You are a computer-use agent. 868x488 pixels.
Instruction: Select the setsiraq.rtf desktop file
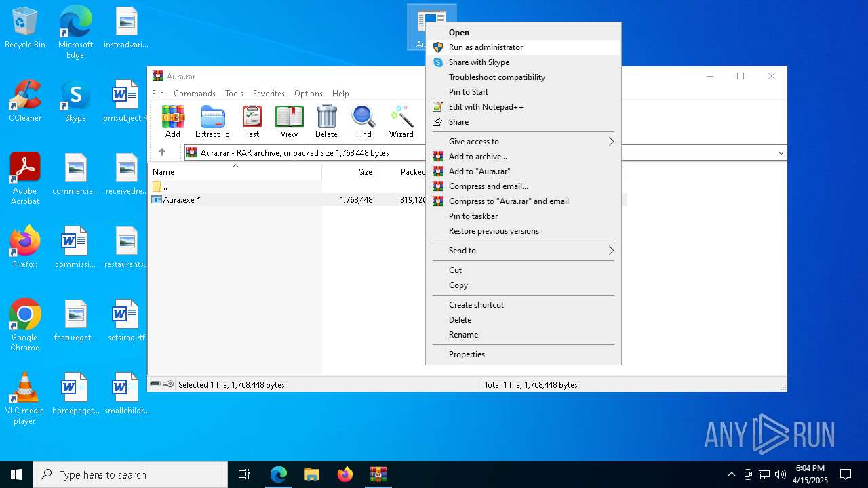[x=126, y=321]
